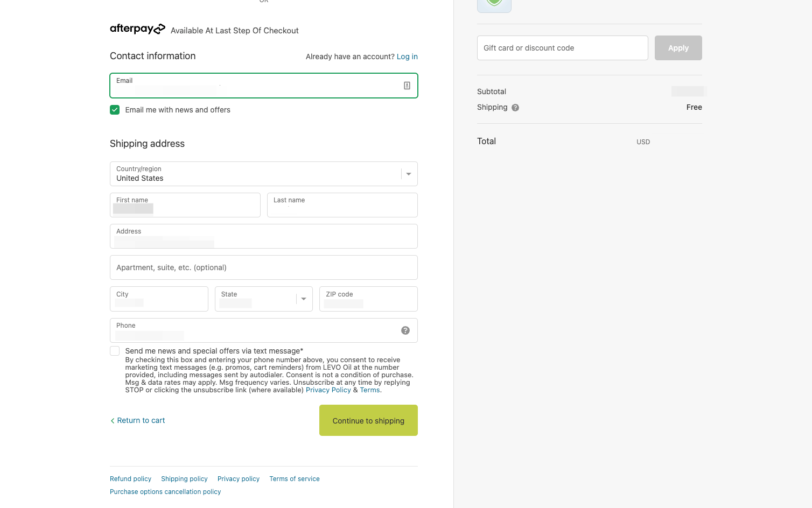Screen dimensions: 812x508
Task: Click the Afterpay logo
Action: pos(137,29)
